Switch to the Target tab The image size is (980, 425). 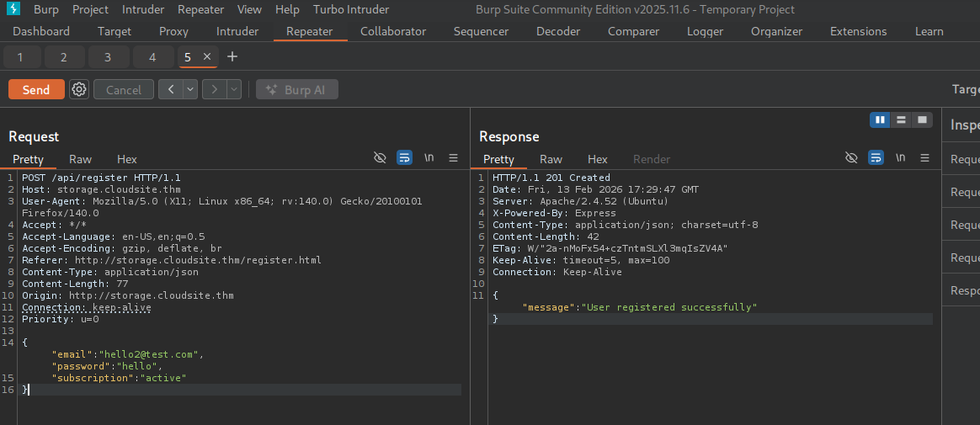[115, 31]
